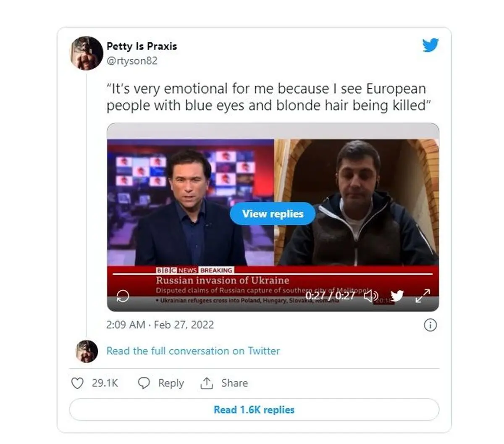Click the Petty Is Praxis display name
Image resolution: width=504 pixels, height=444 pixels.
(x=142, y=46)
